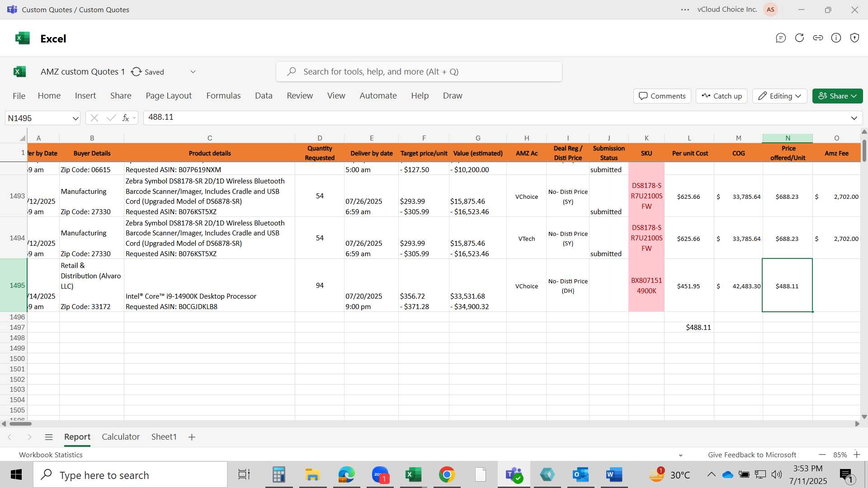Click the AS profile avatar
Image resolution: width=868 pixels, height=488 pixels.
click(770, 9)
